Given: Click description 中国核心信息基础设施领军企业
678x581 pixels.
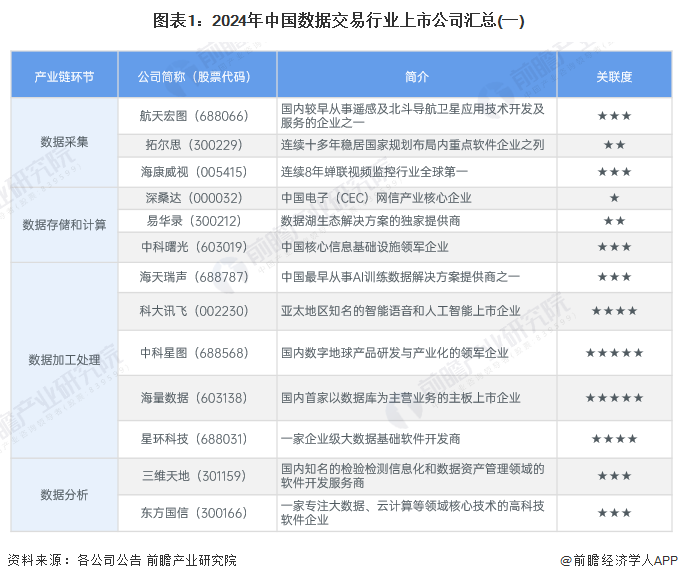Looking at the screenshot, I should click(x=365, y=247).
